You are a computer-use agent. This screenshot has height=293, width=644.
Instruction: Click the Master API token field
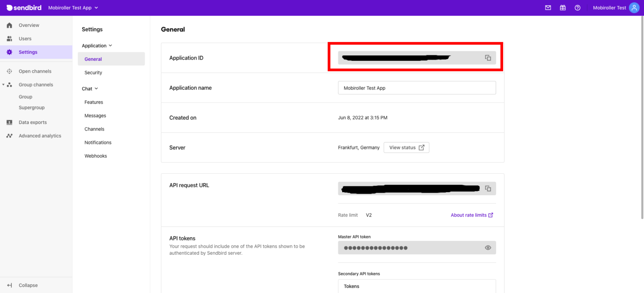click(x=417, y=248)
